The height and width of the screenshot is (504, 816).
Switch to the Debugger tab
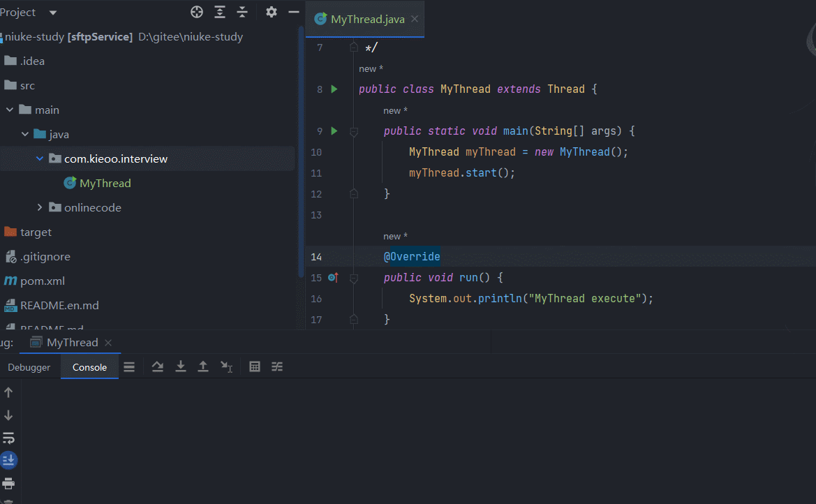(x=29, y=367)
